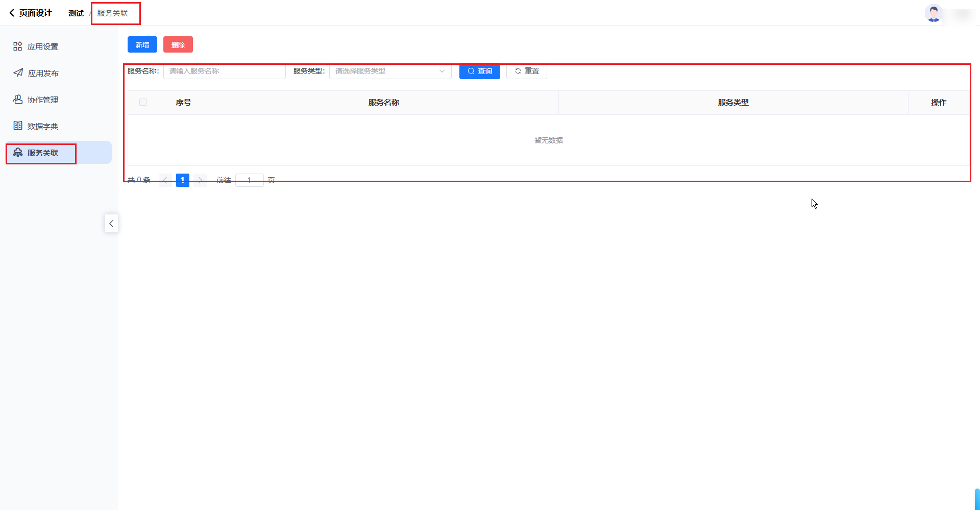The width and height of the screenshot is (980, 510).
Task: Focus the 服务名称 input field
Action: coord(224,71)
